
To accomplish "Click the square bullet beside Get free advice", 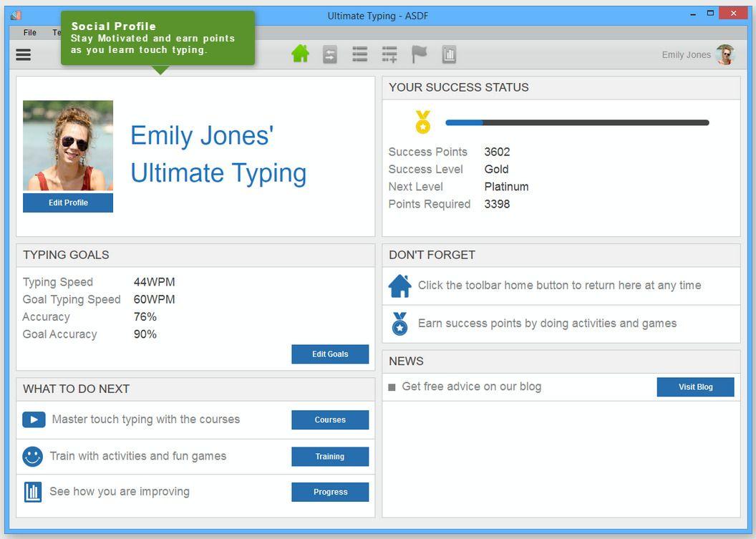I will pos(392,387).
